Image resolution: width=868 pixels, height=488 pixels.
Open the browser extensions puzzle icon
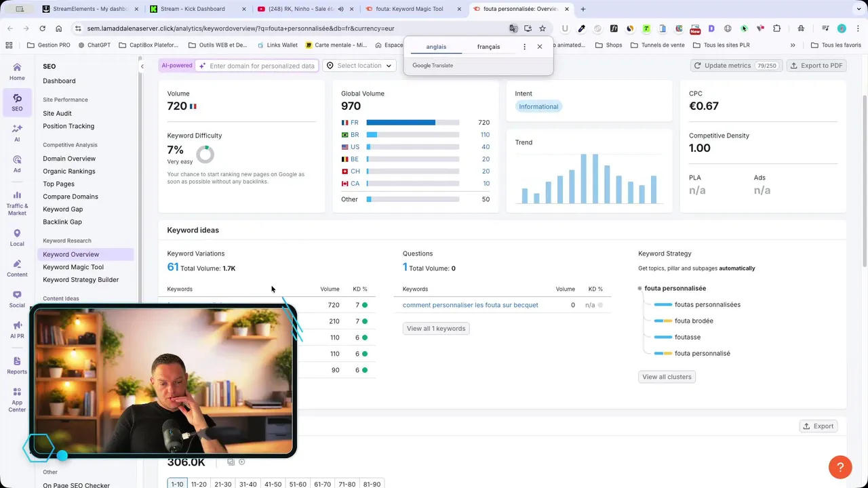(x=776, y=28)
